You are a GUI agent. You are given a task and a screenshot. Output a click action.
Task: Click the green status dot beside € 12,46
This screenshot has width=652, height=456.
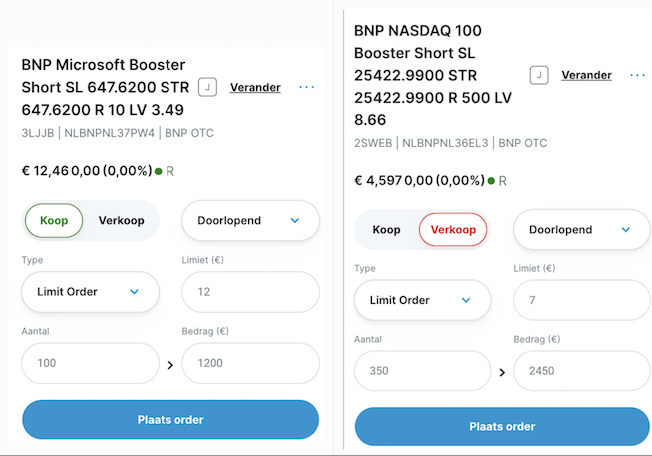(158, 171)
